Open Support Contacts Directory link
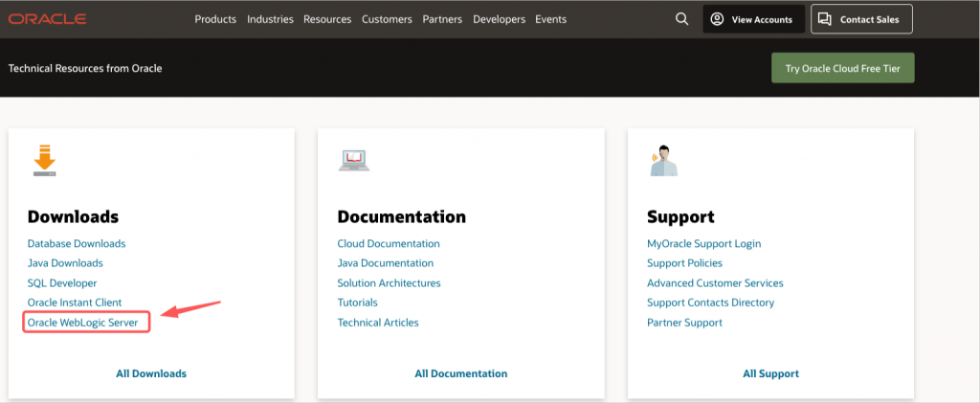Screen dimensions: 980x403 (711, 302)
